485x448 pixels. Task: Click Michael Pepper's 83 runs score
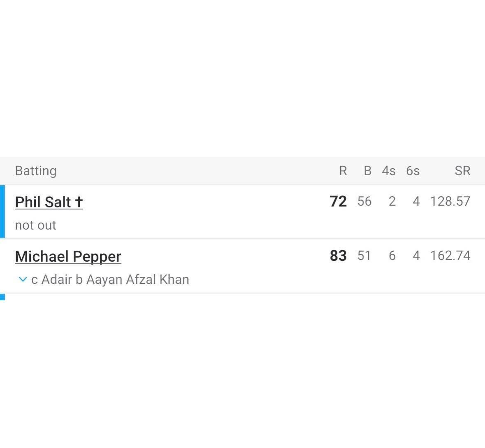click(x=338, y=255)
